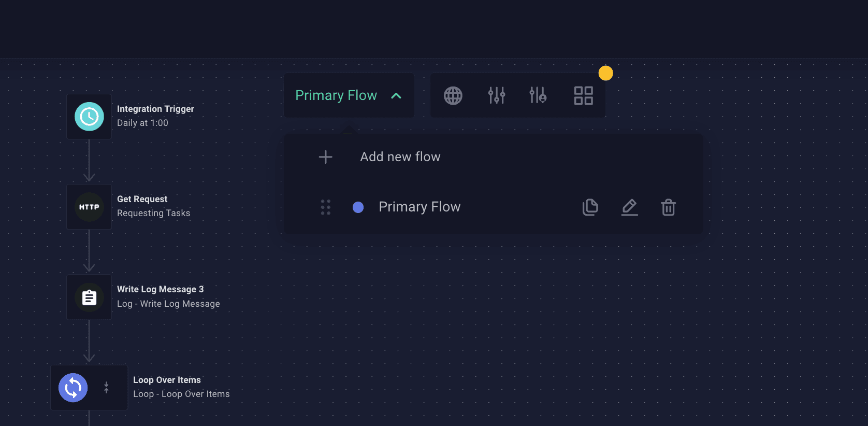Collapse the Loop Over Items step arrows
This screenshot has height=426, width=868.
point(106,388)
